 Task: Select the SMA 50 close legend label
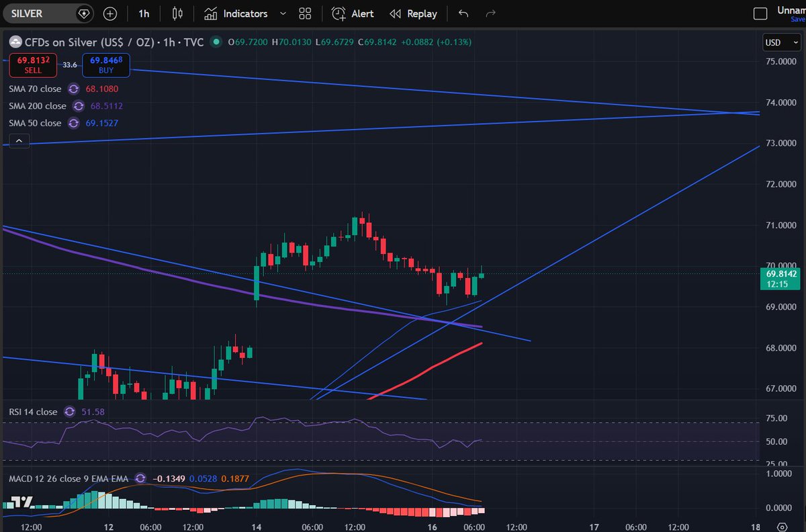point(35,123)
